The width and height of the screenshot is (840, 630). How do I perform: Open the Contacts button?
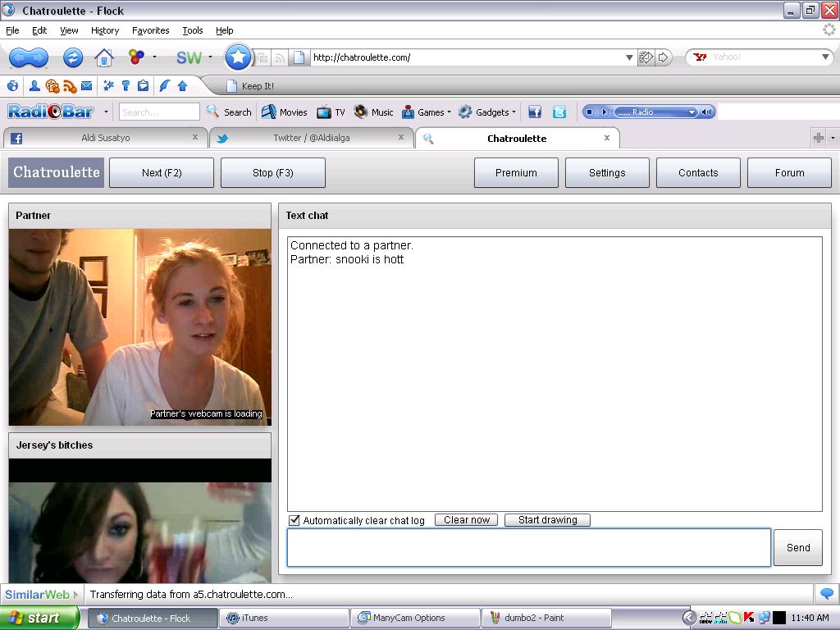(x=698, y=172)
